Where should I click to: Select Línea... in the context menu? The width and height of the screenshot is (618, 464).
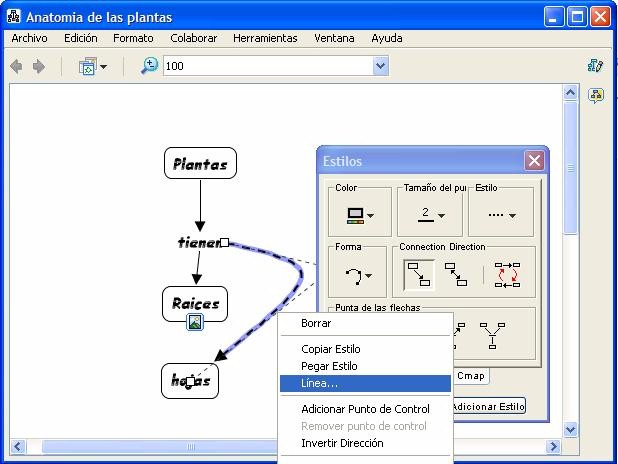point(320,383)
